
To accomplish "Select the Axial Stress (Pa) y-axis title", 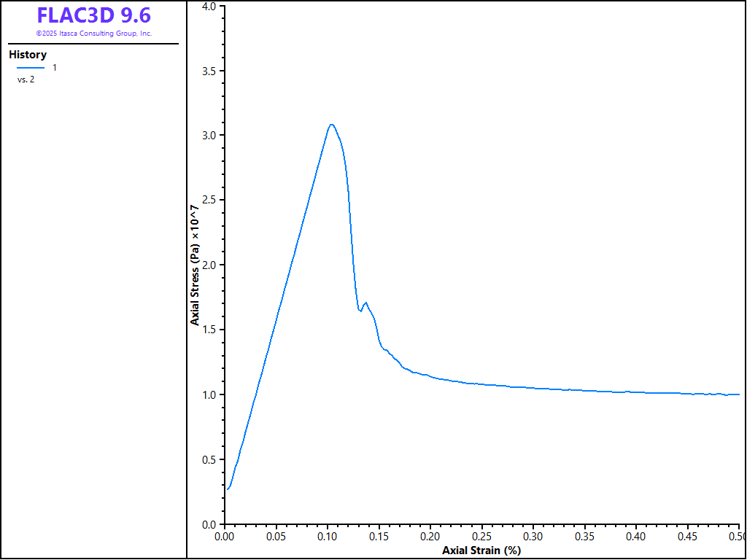I will click(x=195, y=265).
